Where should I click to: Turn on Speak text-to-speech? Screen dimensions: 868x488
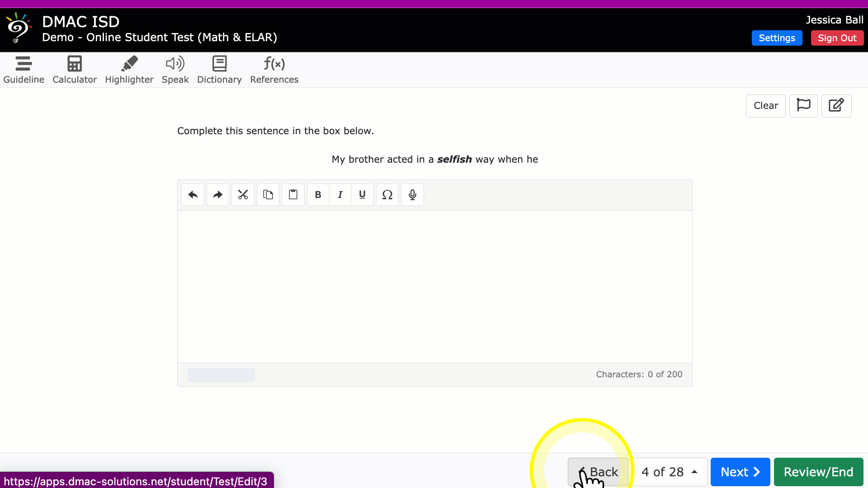175,70
